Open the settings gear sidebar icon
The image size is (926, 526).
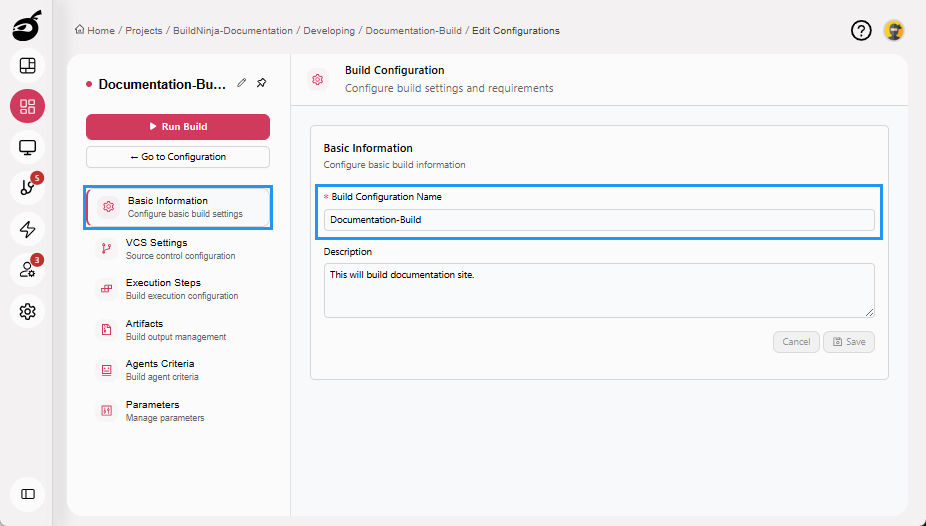tap(27, 311)
